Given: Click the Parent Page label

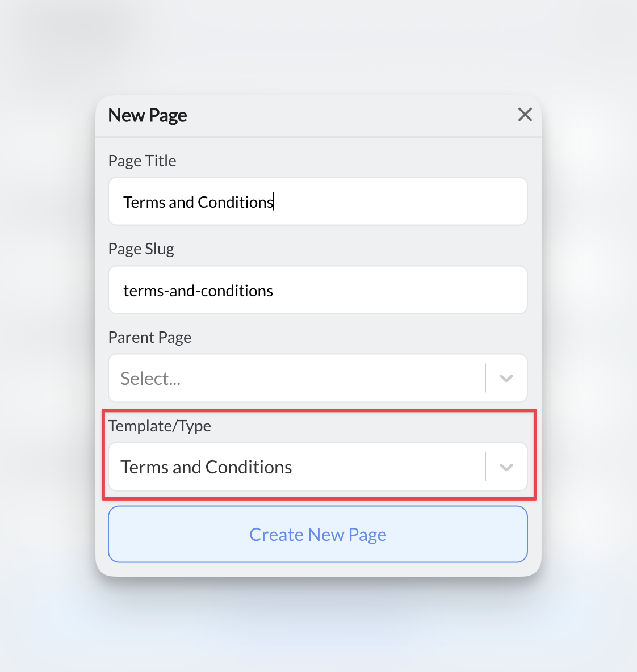Looking at the screenshot, I should 149,337.
